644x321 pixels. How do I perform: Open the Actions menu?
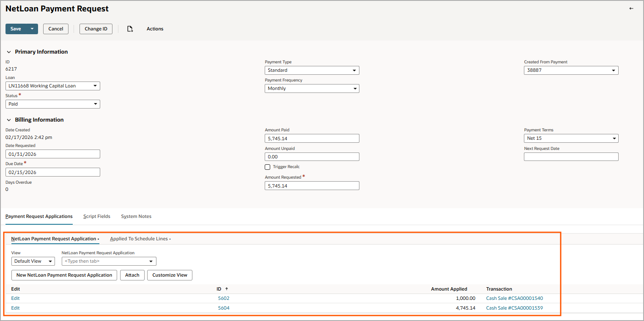pos(155,29)
